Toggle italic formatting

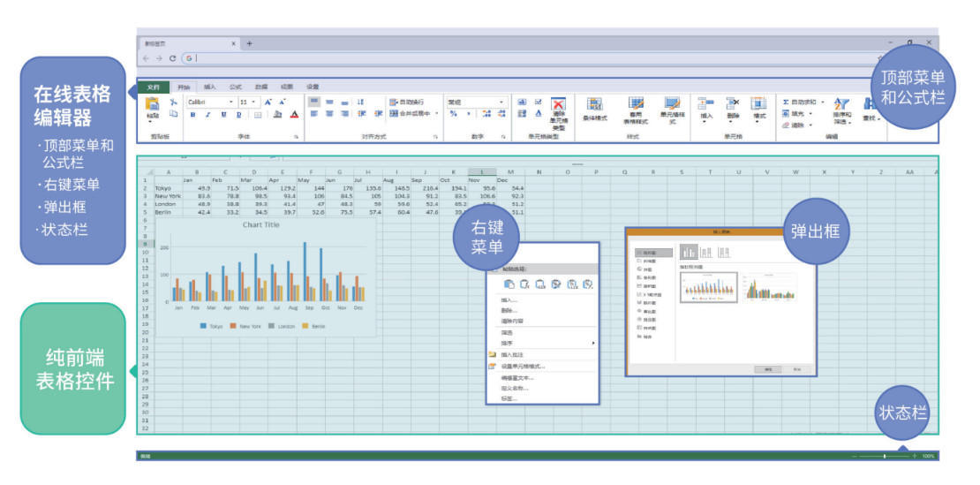coord(208,114)
